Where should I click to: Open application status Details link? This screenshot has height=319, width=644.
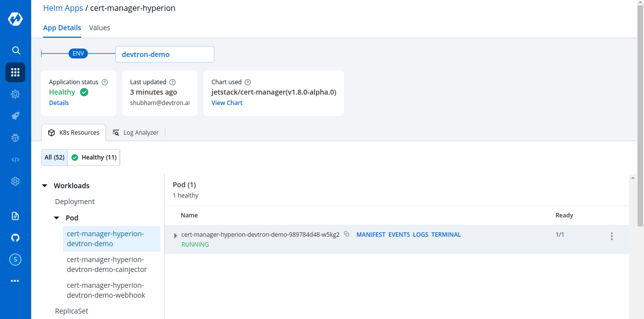coord(59,103)
